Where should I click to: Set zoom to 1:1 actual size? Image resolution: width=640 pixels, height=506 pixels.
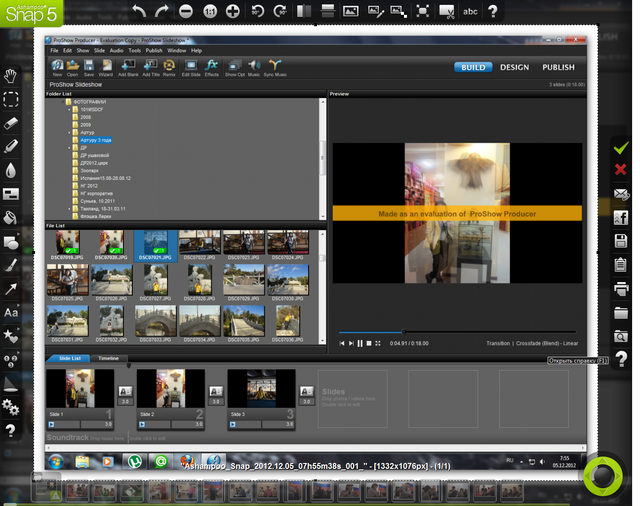click(x=210, y=11)
